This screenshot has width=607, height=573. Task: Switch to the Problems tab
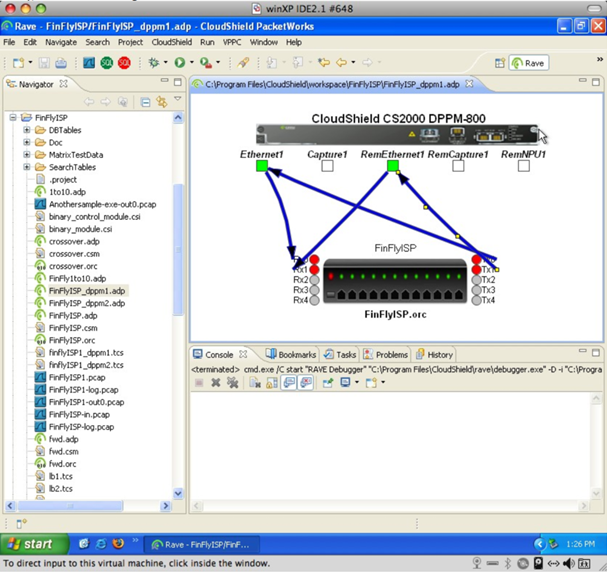click(386, 354)
